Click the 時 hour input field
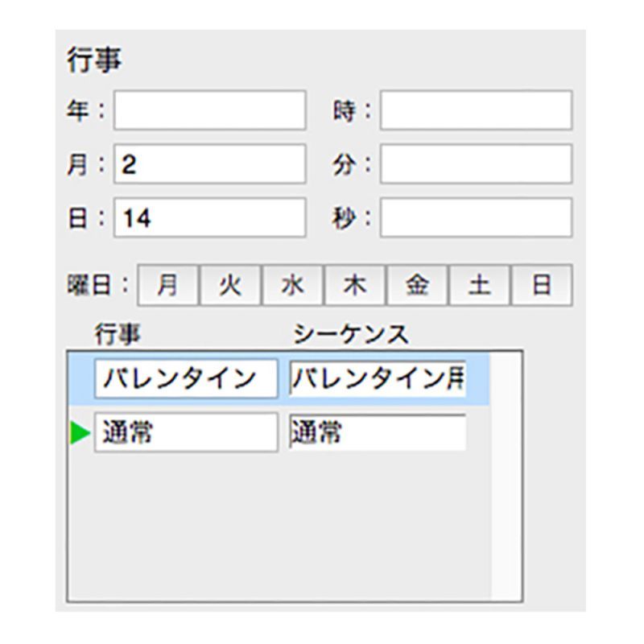 coord(477,110)
